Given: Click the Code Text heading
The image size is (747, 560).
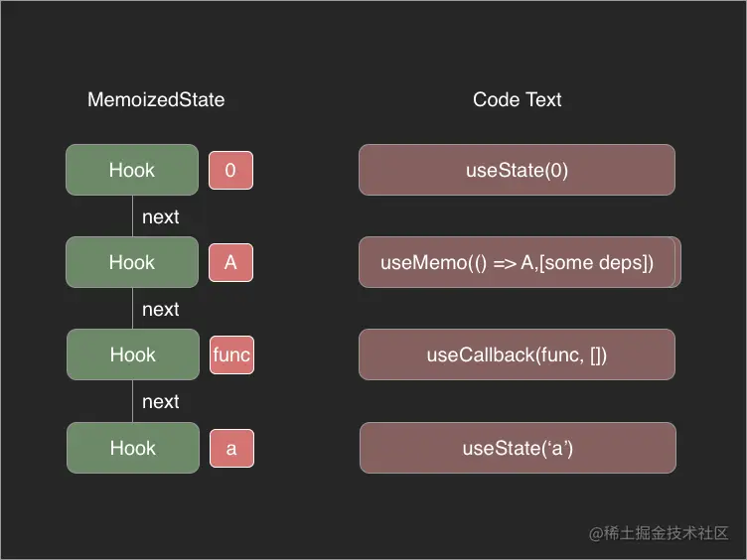Looking at the screenshot, I should 517,99.
